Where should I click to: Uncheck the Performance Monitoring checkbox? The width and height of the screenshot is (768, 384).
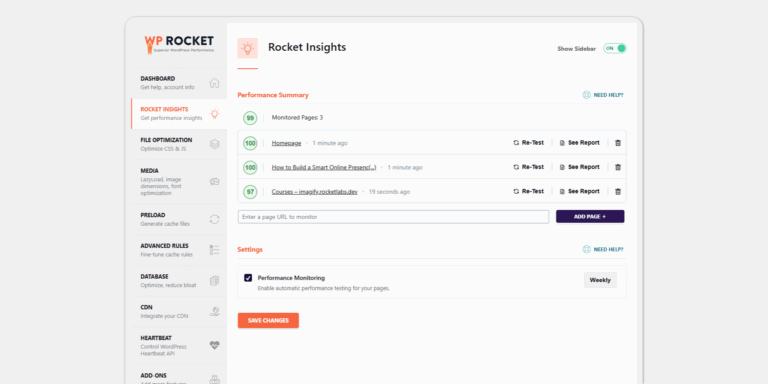[x=248, y=278]
